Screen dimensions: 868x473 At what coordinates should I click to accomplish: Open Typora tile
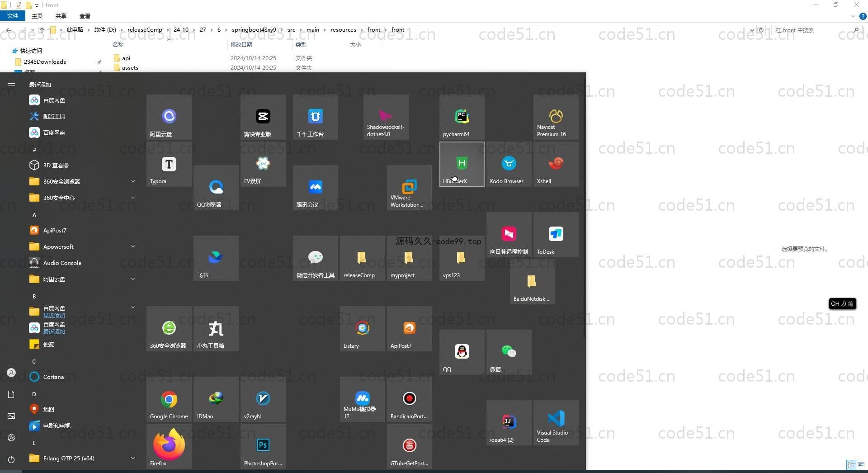tap(169, 164)
